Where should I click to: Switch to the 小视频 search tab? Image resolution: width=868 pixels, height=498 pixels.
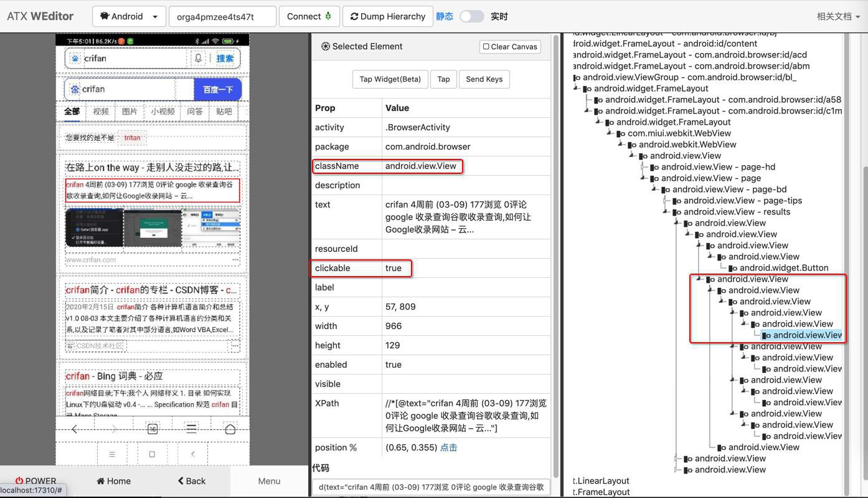click(163, 112)
